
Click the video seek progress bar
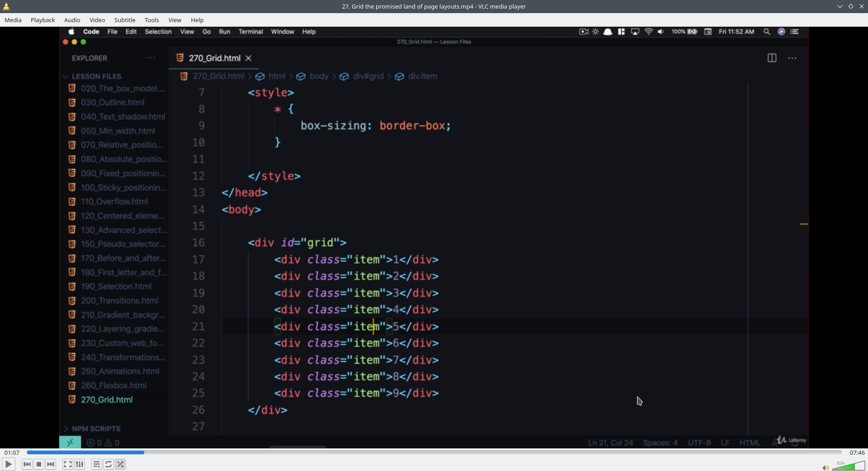(434, 452)
